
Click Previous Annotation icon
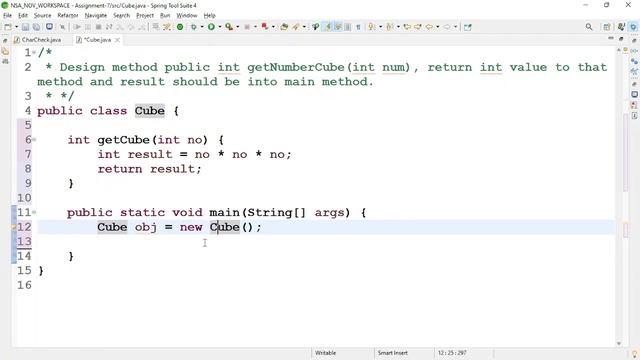390,27
